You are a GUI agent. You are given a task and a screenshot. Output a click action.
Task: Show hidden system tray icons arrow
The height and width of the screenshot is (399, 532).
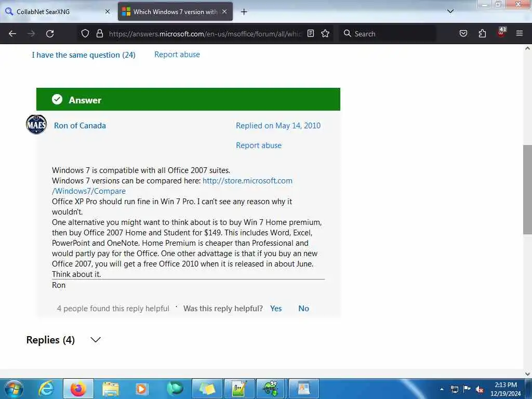point(442,389)
